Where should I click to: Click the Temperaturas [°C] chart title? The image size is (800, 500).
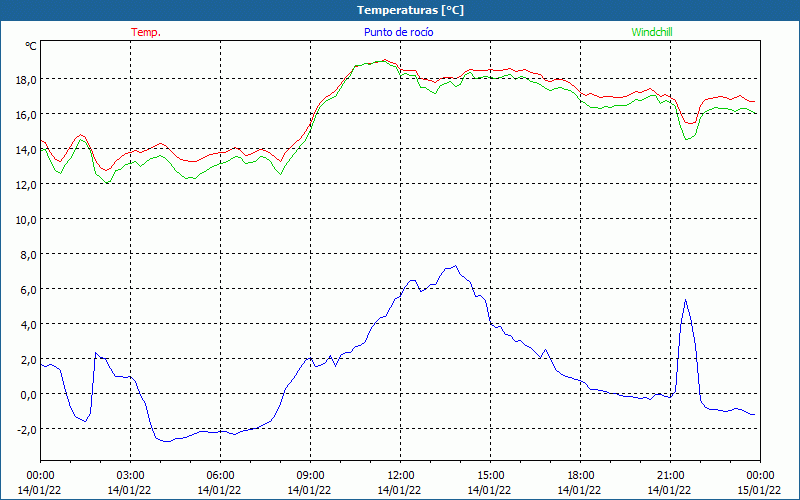tap(410, 10)
